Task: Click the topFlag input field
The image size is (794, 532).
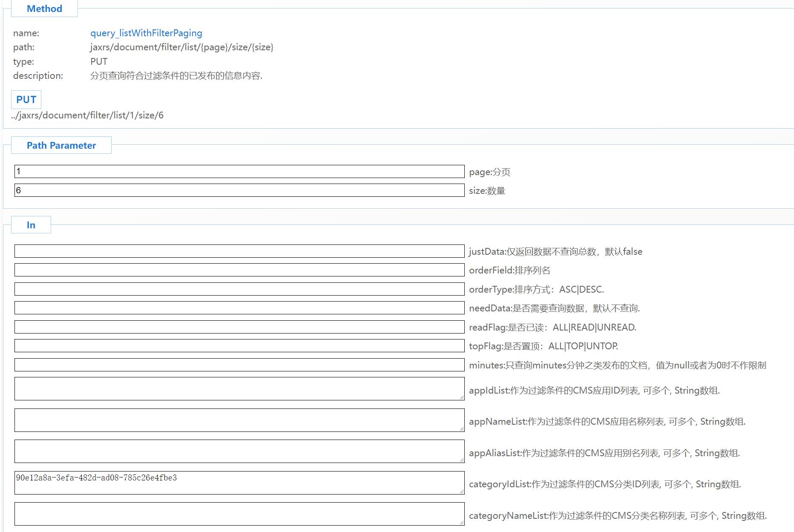Action: [x=239, y=345]
